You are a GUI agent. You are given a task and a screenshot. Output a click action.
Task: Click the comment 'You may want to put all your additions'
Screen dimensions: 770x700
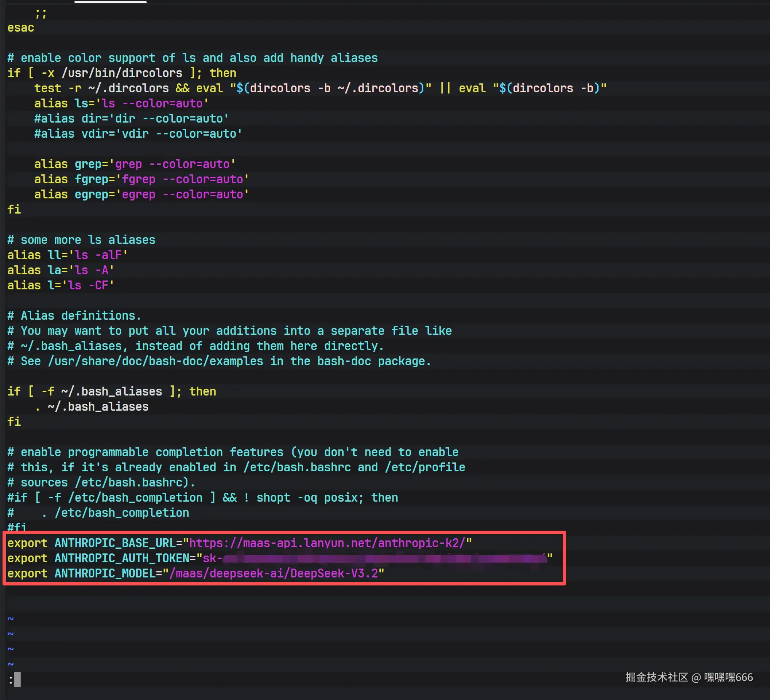230,331
